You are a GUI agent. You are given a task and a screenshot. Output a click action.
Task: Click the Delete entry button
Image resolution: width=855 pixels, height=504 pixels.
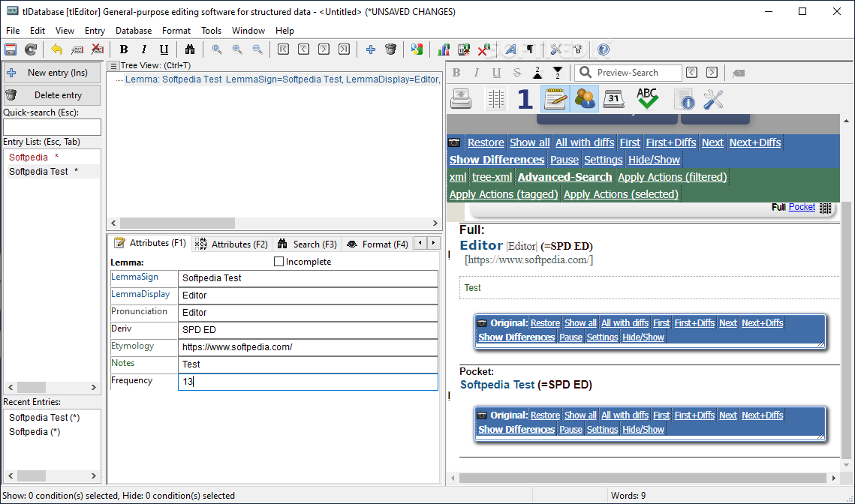coord(52,94)
